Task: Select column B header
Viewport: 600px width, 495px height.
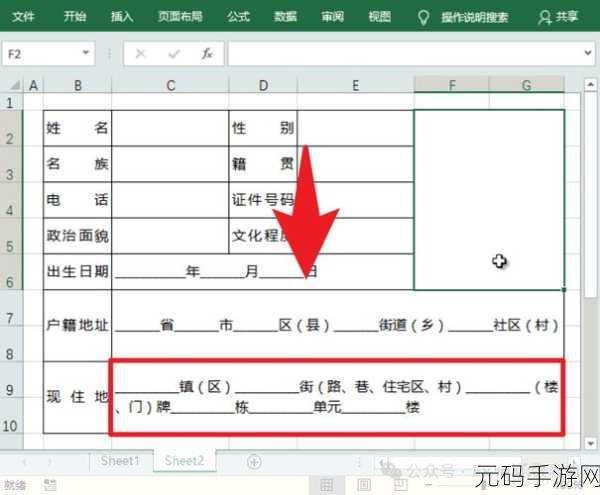Action: [x=78, y=85]
